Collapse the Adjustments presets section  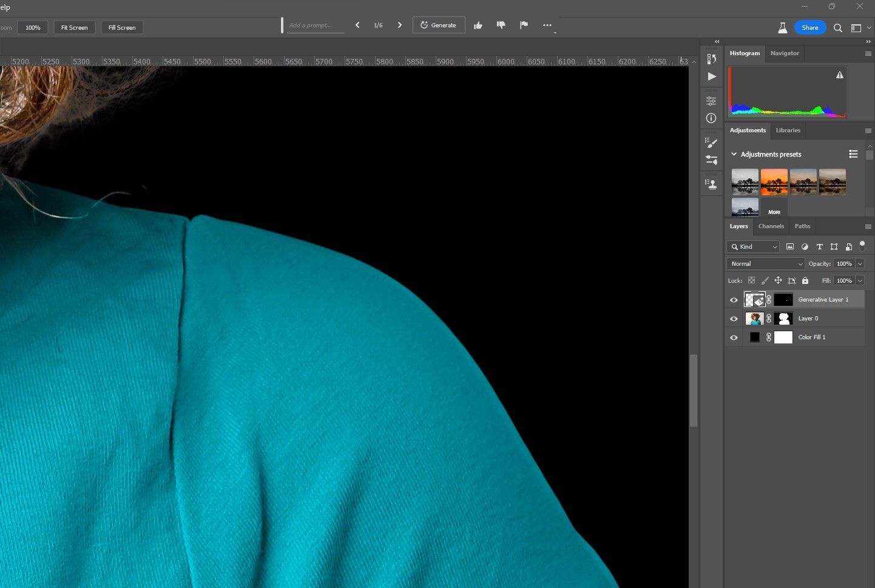click(734, 154)
